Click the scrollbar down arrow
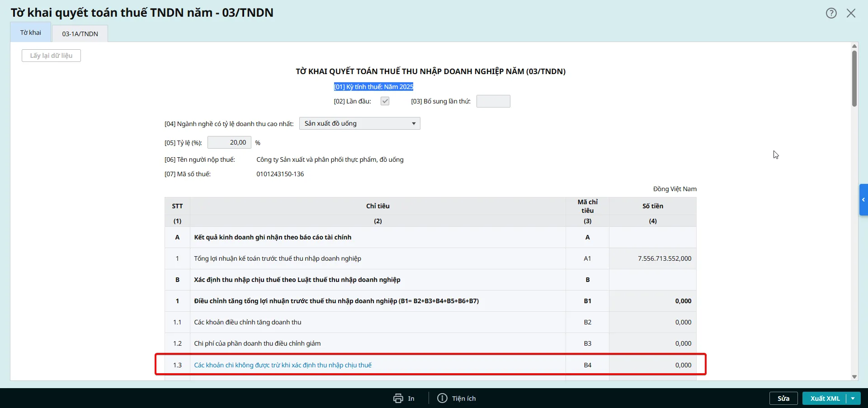 click(x=854, y=376)
